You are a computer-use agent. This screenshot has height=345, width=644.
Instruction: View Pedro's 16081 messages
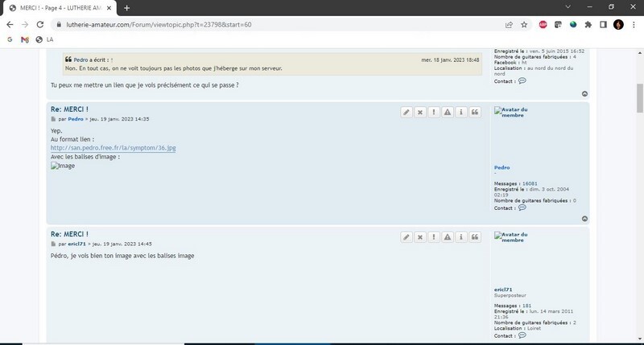[x=530, y=184]
